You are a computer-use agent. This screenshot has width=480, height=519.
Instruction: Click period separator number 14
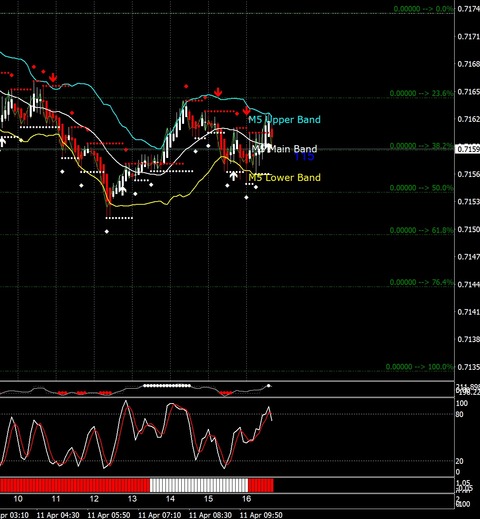170,499
